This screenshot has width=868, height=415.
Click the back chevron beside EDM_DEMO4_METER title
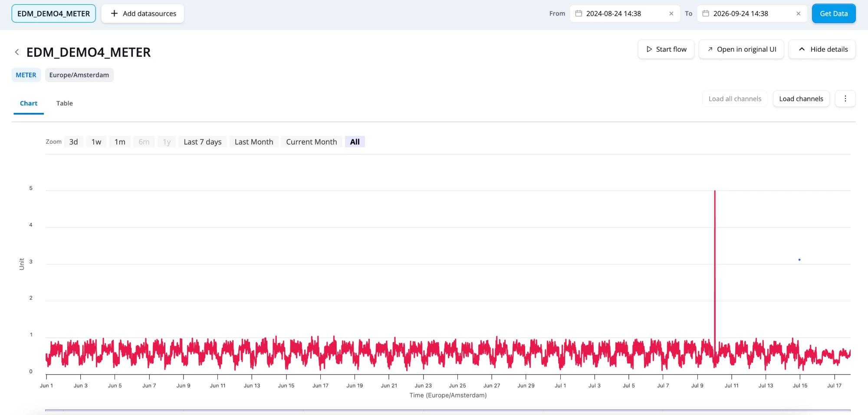click(17, 52)
